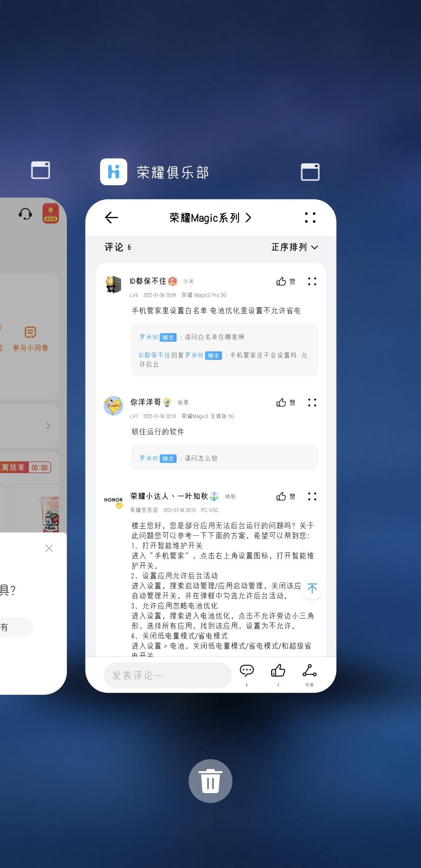Viewport: 421px width, 868px height.
Task: Tap the 00:00 countdown badge in left app
Action: (x=39, y=468)
